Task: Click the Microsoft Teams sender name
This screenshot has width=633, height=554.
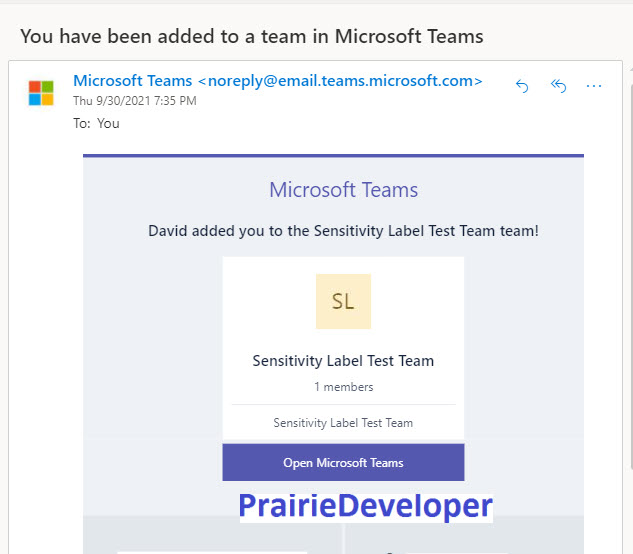Action: pyautogui.click(x=132, y=81)
